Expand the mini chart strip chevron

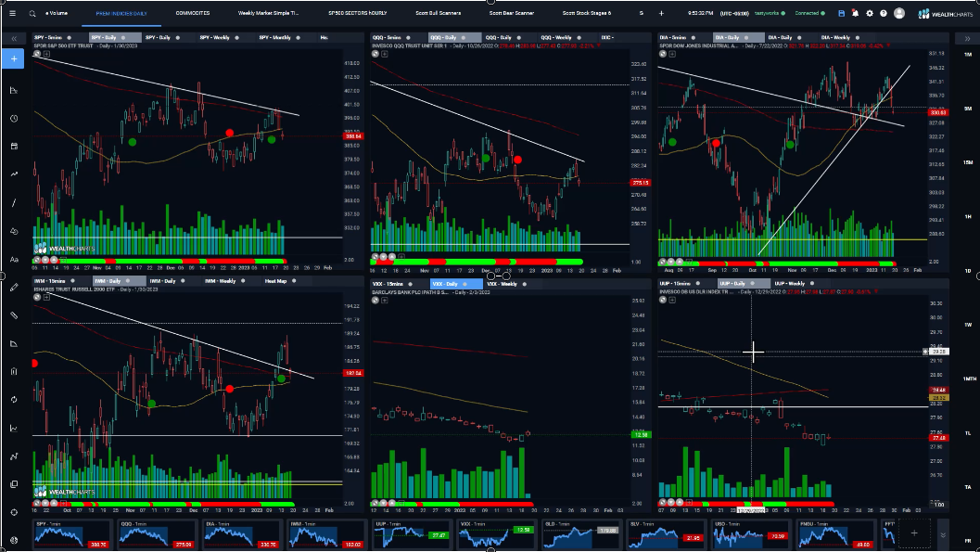coord(943,535)
